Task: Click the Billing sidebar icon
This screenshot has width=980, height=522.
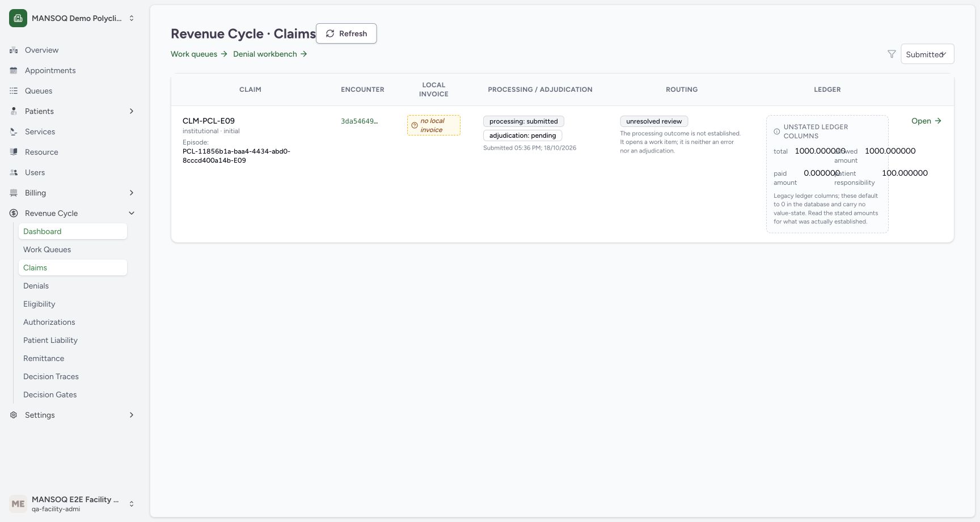Action: [14, 193]
